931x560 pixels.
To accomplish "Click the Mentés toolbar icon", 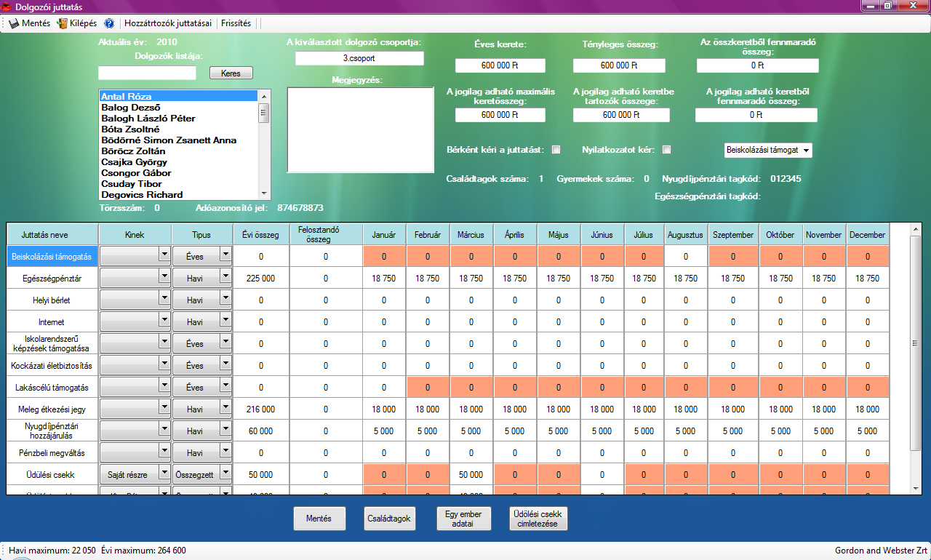I will [x=14, y=23].
